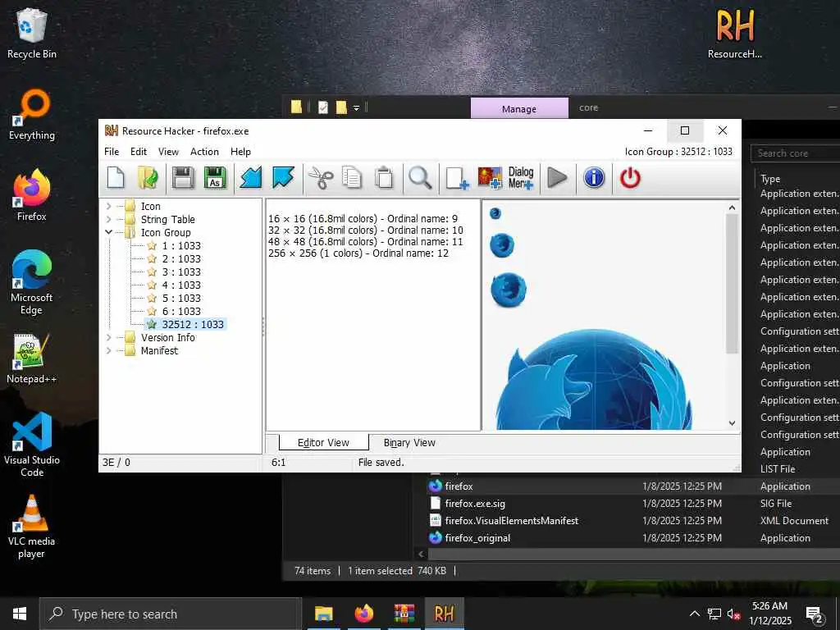Click the import resource arrow icon

click(251, 178)
